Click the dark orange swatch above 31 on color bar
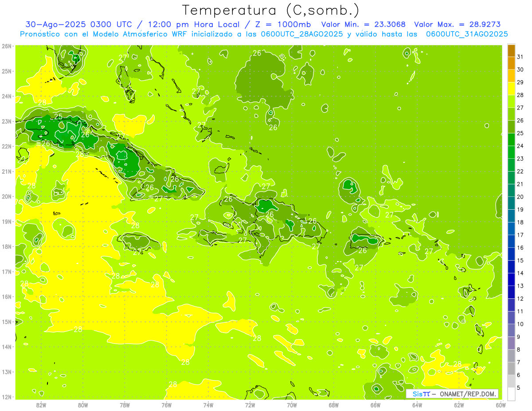The height and width of the screenshot is (411, 532). [511, 51]
